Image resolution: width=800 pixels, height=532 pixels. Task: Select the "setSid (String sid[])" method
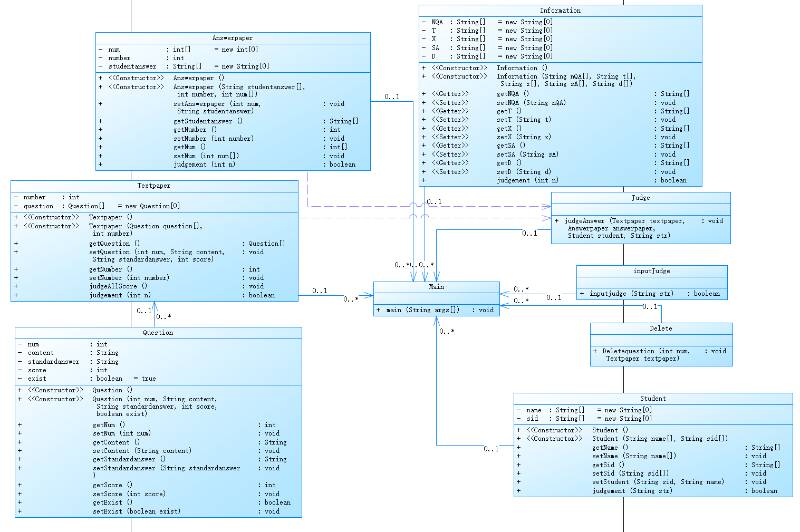click(x=630, y=473)
